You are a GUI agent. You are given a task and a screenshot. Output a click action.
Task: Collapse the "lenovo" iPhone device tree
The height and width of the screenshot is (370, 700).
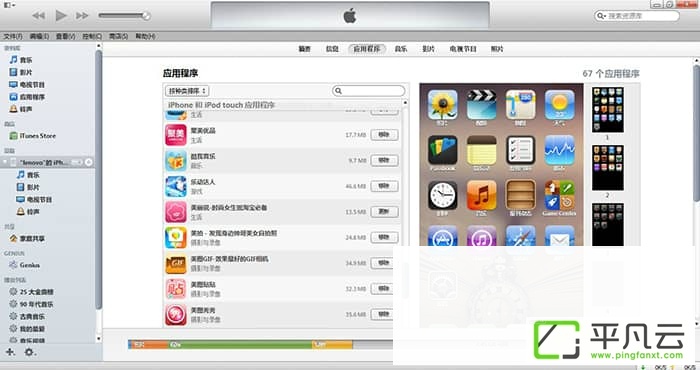(x=5, y=162)
